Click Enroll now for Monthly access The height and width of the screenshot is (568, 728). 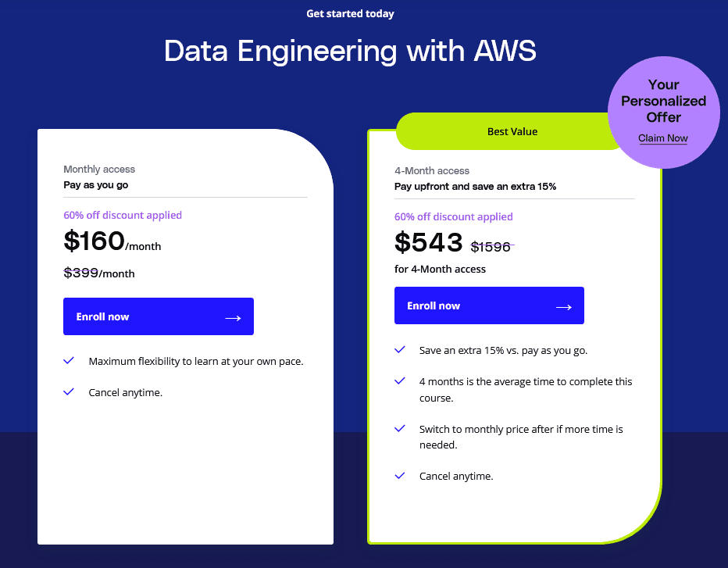(159, 316)
